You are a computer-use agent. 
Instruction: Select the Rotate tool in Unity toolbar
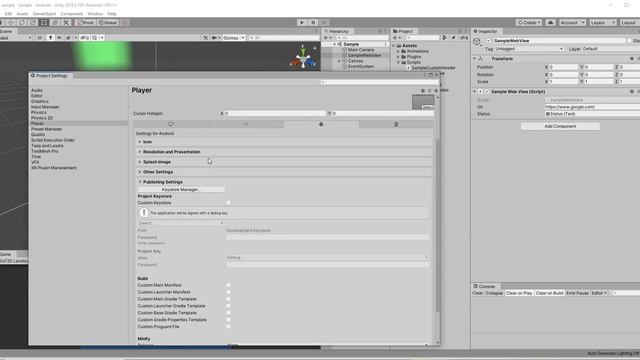pos(22,22)
